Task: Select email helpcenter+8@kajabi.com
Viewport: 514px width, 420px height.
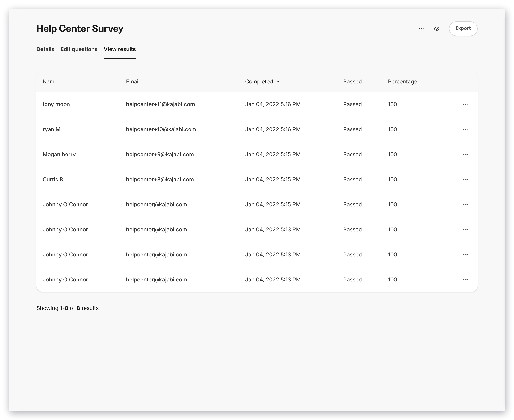Action: (x=160, y=179)
